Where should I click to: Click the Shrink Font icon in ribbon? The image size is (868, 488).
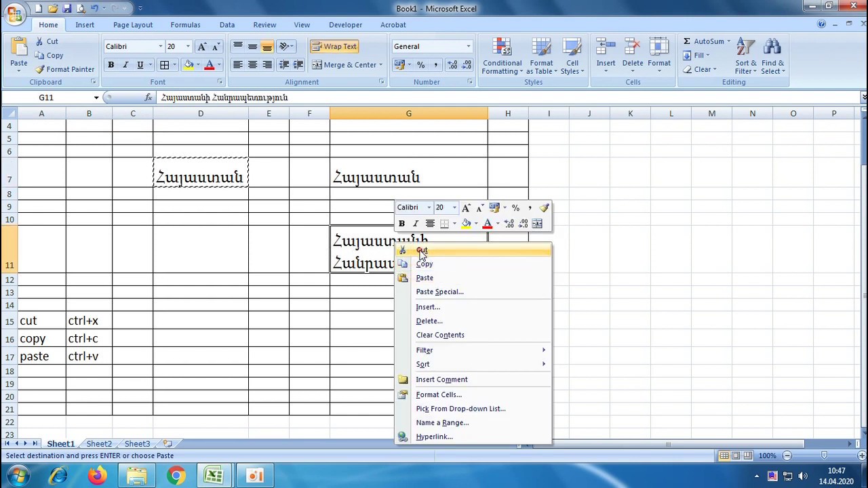[x=216, y=46]
